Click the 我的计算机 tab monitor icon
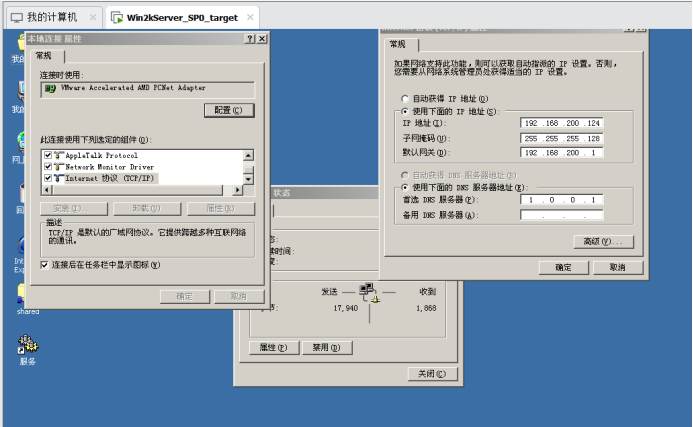693x427 pixels. [x=17, y=18]
